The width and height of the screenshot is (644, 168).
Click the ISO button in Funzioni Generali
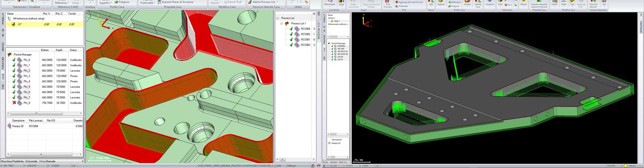tap(604, 3)
